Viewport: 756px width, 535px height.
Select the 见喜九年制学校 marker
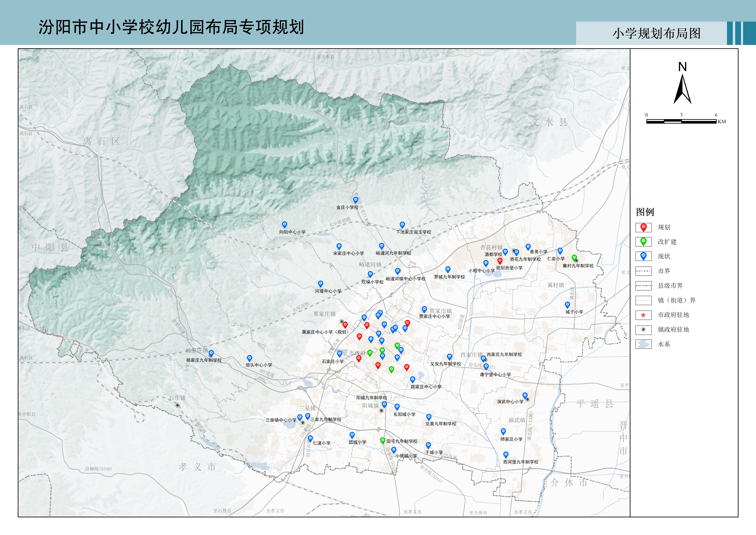pos(428,417)
